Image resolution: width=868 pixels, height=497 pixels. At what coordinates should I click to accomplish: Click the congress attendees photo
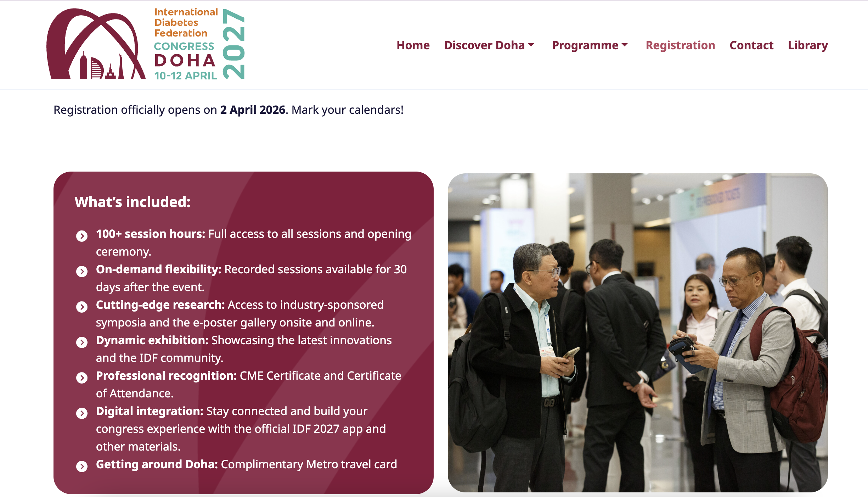(x=638, y=333)
